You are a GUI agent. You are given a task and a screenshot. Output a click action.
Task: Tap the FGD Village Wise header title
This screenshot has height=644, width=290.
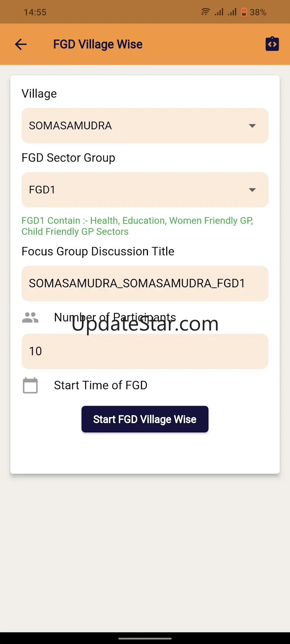pos(98,45)
